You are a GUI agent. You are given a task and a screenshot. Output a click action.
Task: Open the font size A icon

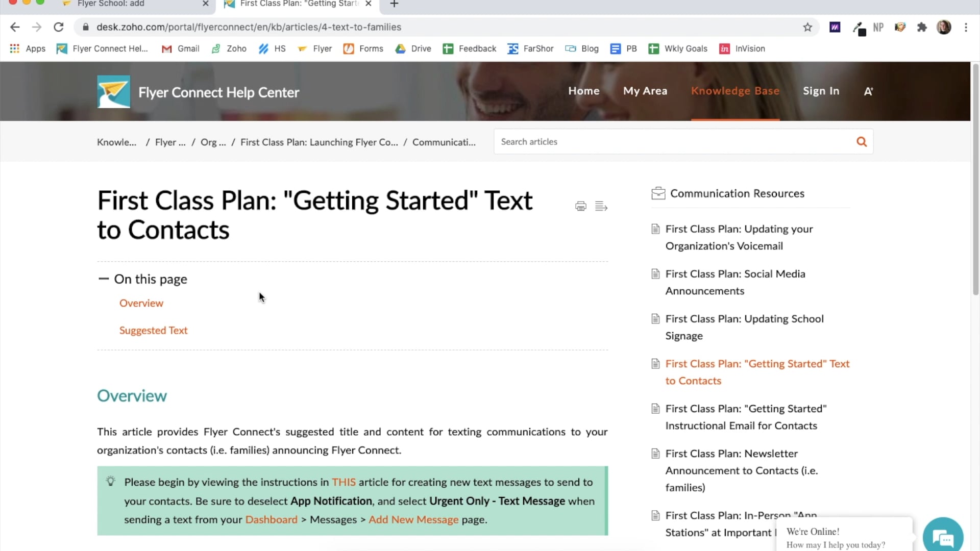[868, 91]
